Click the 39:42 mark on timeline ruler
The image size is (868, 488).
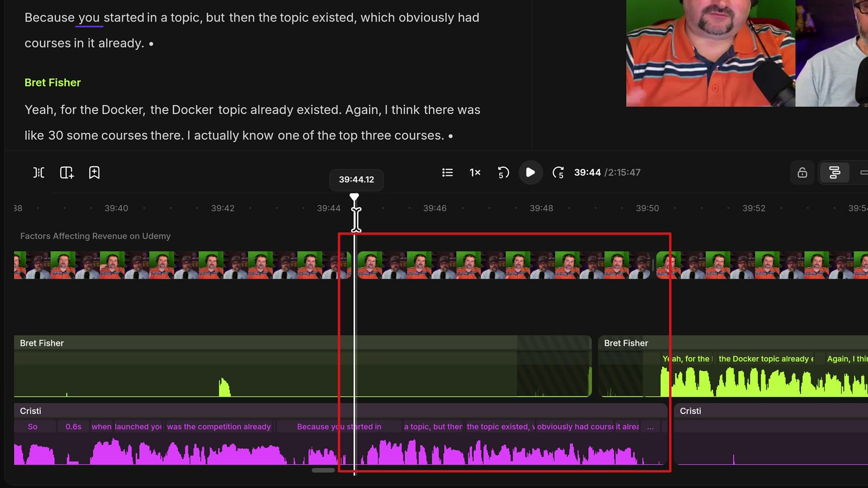click(x=223, y=208)
